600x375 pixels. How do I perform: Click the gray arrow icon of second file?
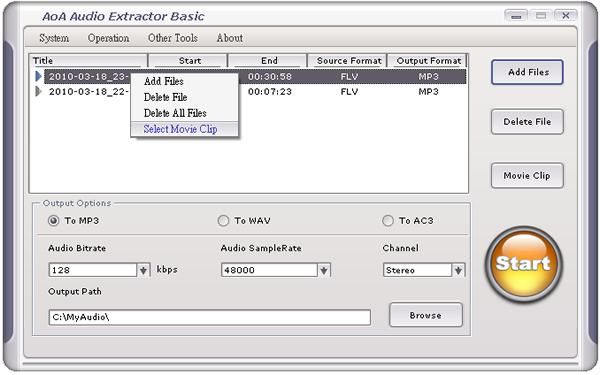click(x=38, y=91)
